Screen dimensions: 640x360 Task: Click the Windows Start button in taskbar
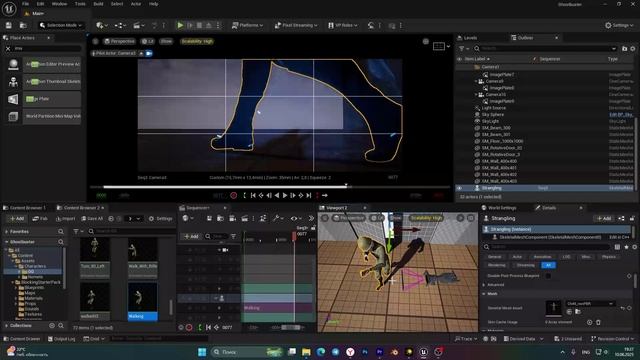click(x=202, y=352)
